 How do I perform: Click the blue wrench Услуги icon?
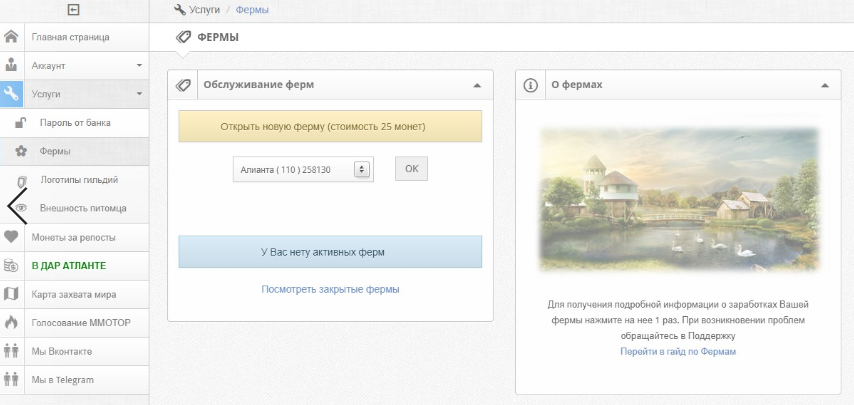pos(11,94)
